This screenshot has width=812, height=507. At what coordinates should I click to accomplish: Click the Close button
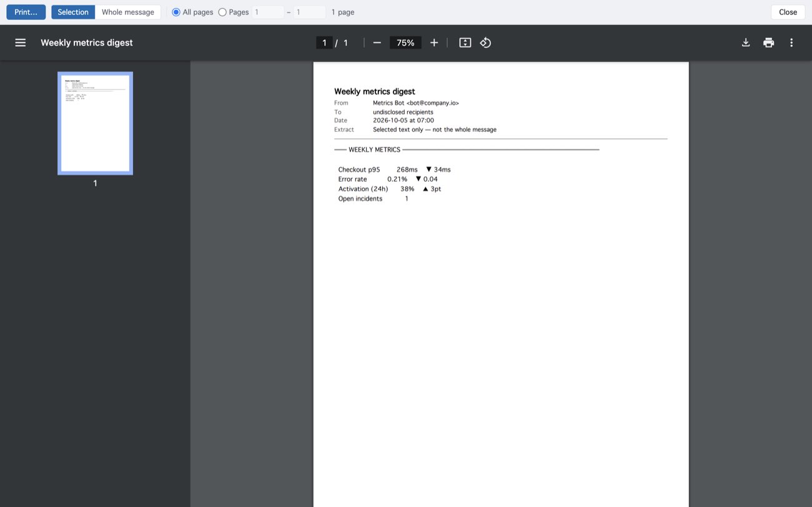788,12
